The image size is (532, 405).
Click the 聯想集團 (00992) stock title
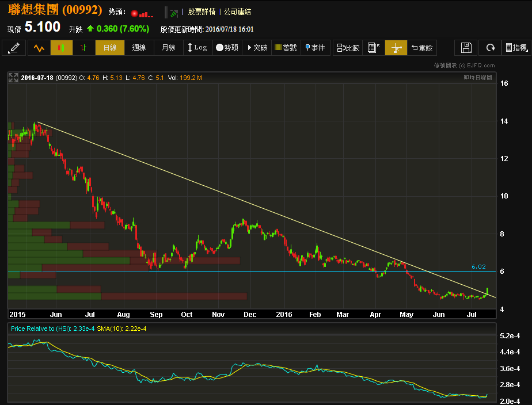tap(55, 9)
